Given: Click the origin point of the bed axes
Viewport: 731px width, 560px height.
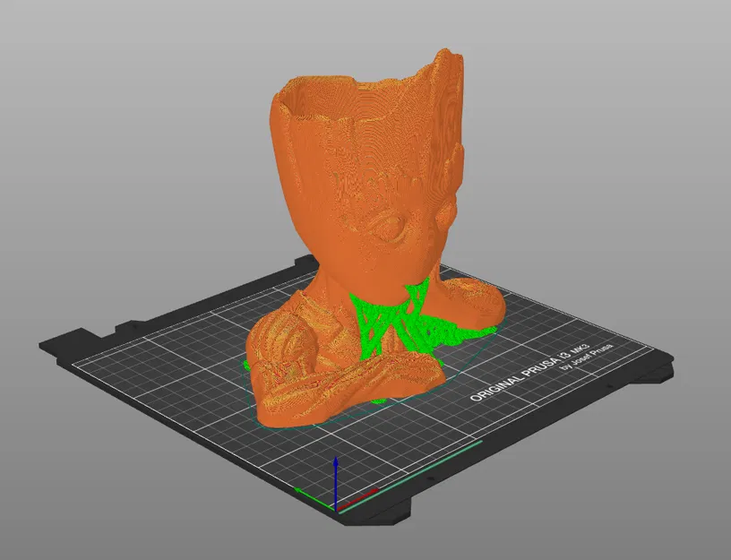Looking at the screenshot, I should point(336,509).
